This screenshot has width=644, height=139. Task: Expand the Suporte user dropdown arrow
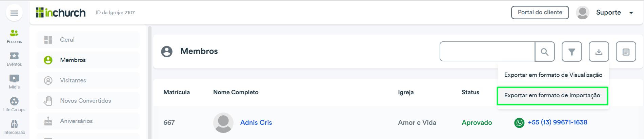point(631,13)
